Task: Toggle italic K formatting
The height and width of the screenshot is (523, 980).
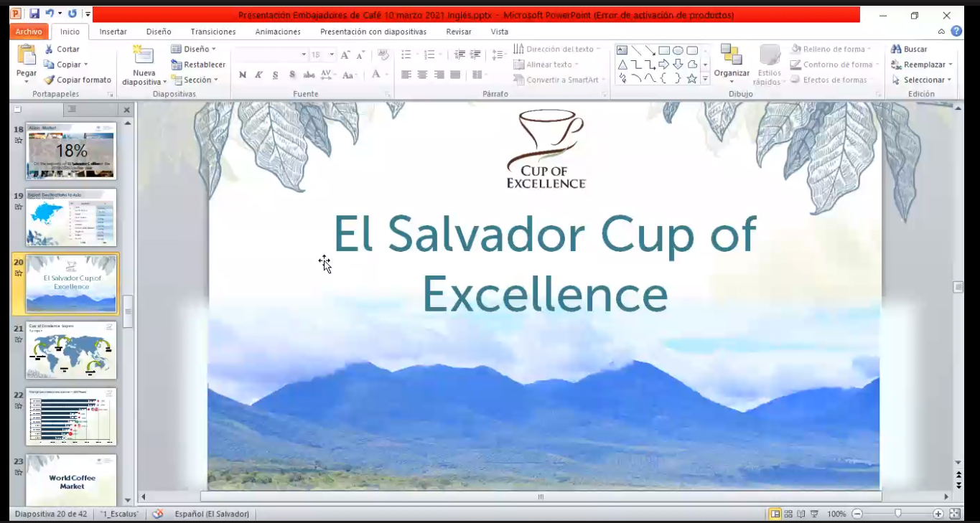Action: (x=258, y=75)
